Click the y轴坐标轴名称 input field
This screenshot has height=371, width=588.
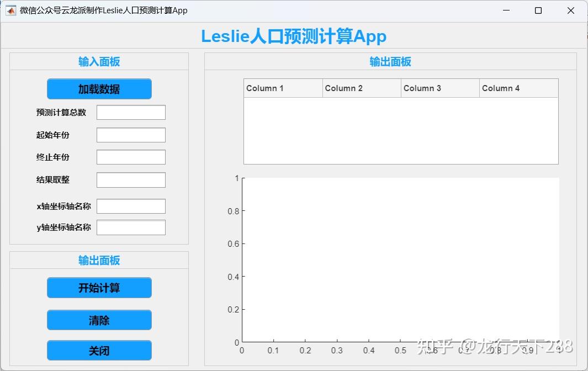131,227
